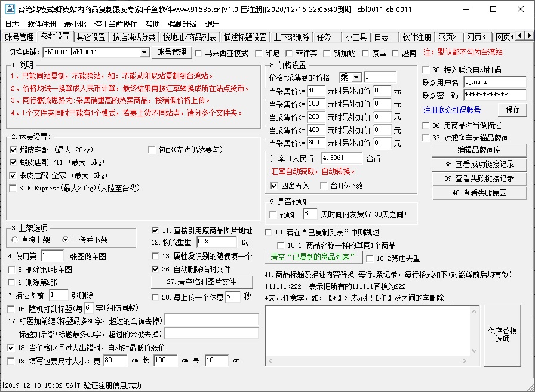Click the 物流重量 weight input field

click(x=217, y=242)
